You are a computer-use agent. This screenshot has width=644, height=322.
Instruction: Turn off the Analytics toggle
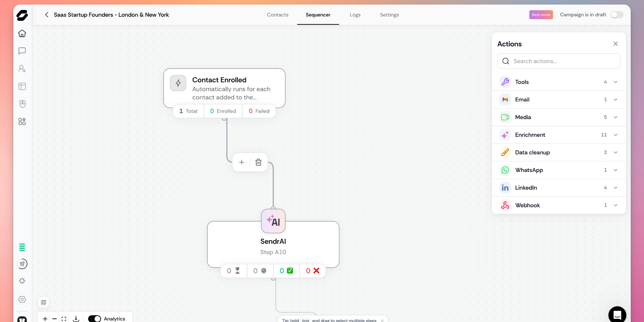[x=95, y=319]
